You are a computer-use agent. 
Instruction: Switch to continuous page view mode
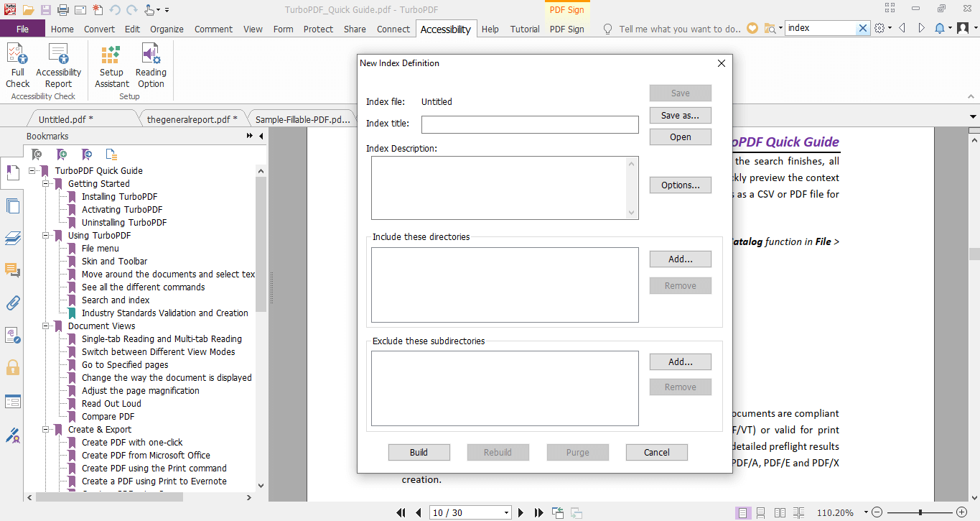point(760,512)
